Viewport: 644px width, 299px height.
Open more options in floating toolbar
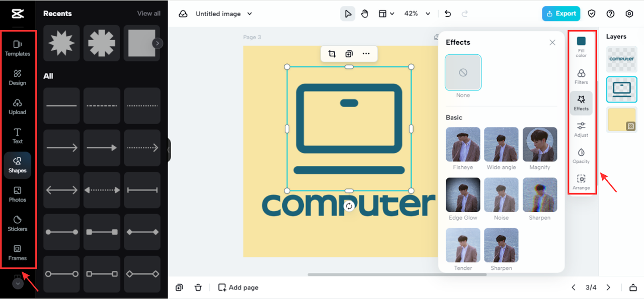tap(366, 54)
